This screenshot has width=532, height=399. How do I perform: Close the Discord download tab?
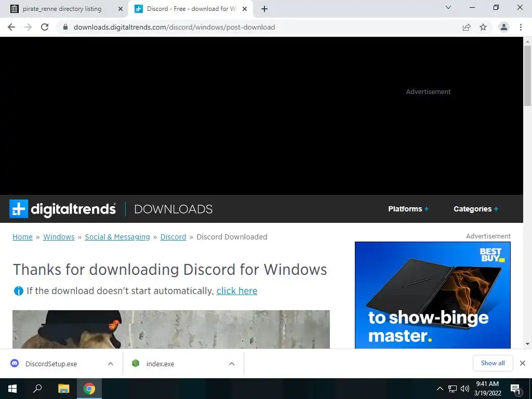(x=245, y=9)
